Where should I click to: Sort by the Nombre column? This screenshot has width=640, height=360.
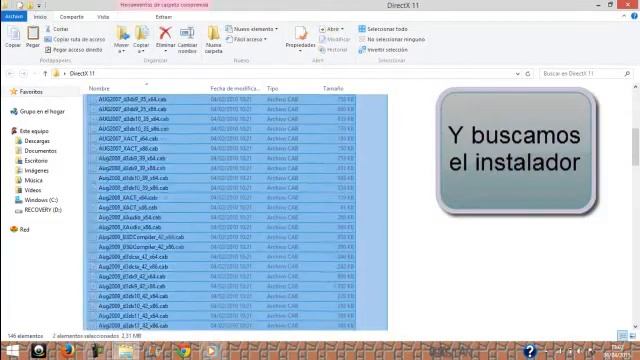click(x=99, y=88)
